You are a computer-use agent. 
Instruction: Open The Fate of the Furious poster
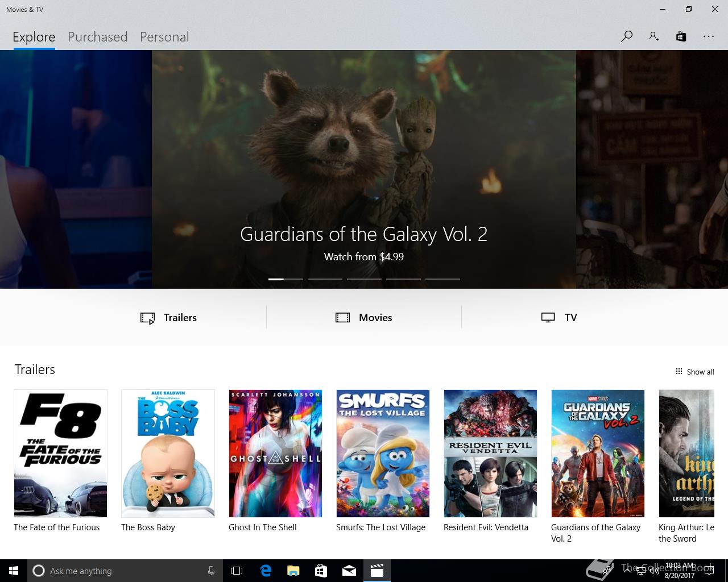60,454
